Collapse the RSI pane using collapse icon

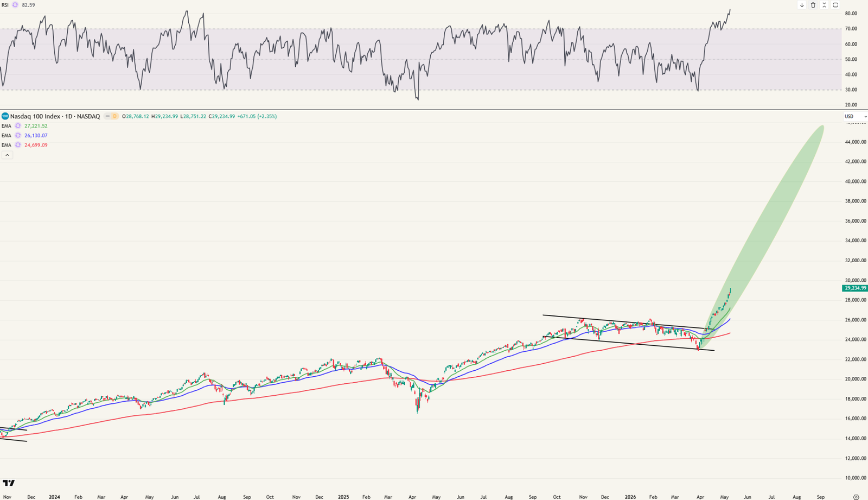click(824, 5)
